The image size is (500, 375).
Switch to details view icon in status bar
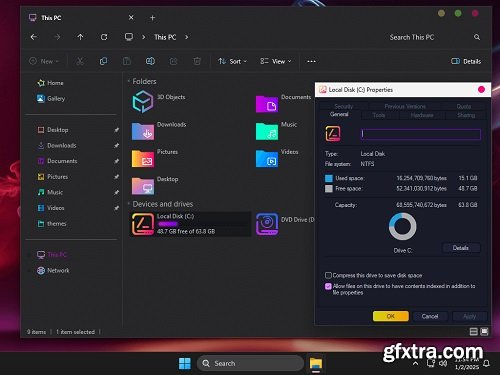(473, 332)
